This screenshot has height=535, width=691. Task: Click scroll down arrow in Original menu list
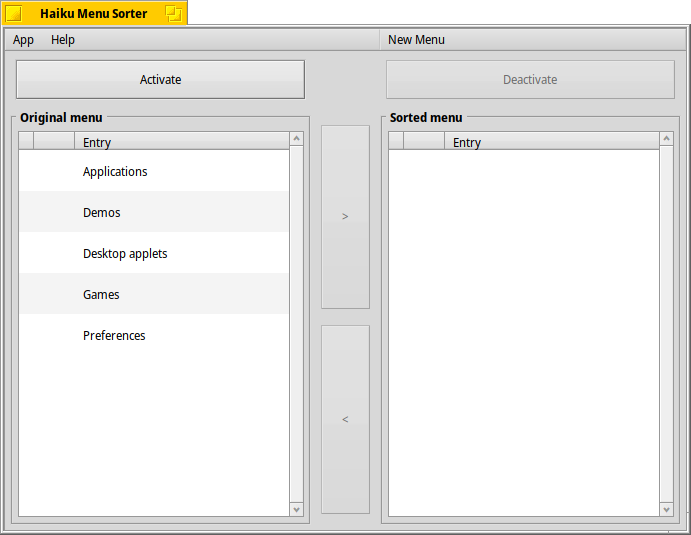coord(297,510)
